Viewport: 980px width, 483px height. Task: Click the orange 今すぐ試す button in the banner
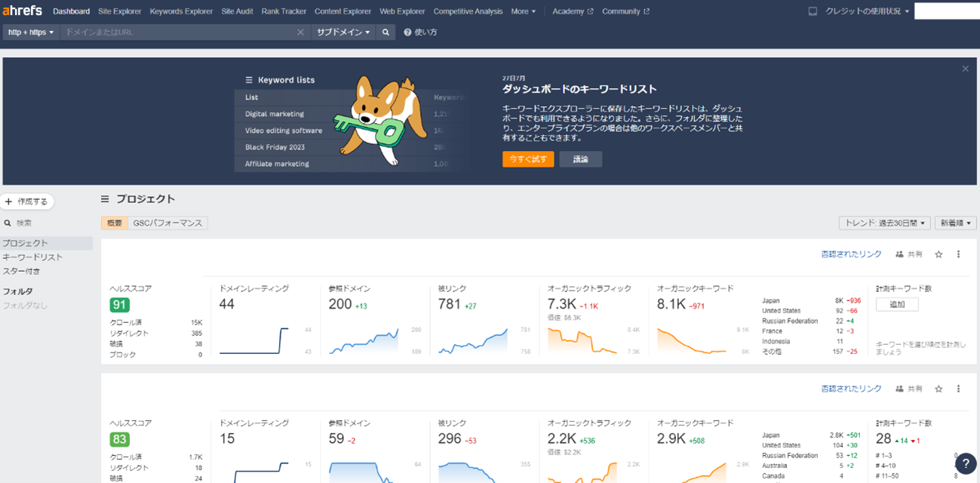pyautogui.click(x=528, y=158)
